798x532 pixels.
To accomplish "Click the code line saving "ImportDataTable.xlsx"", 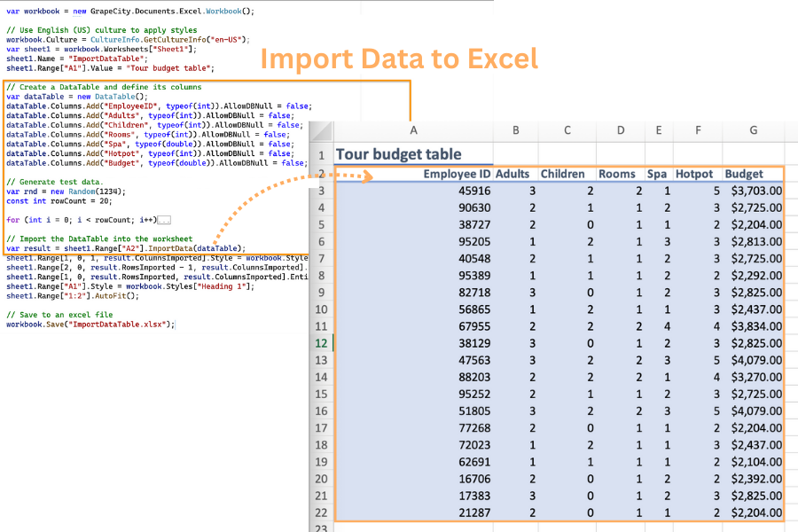I will 90,325.
